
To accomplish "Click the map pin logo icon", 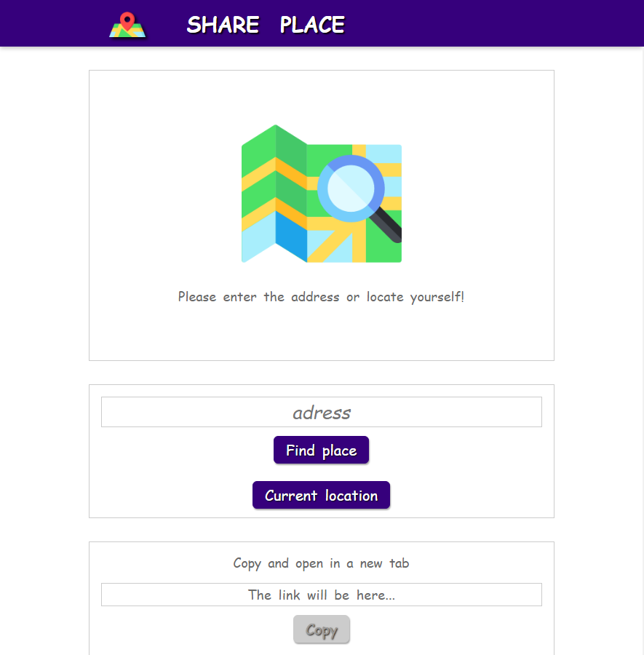I will [127, 24].
